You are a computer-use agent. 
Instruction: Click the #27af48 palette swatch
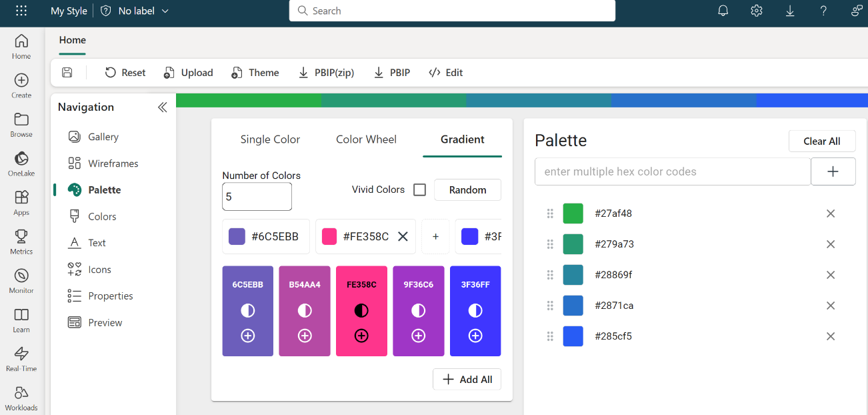click(573, 214)
